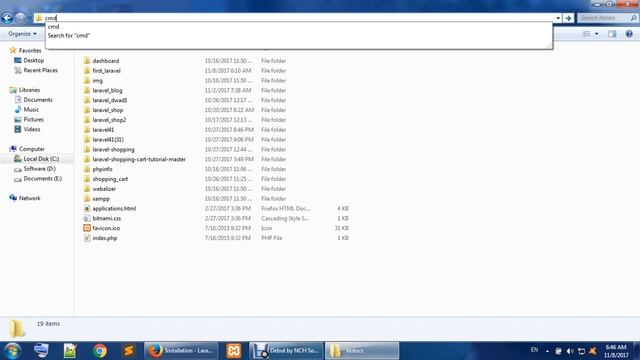The image size is (640, 360).
Task: Select the phpinfo folder icon
Action: pyautogui.click(x=87, y=169)
